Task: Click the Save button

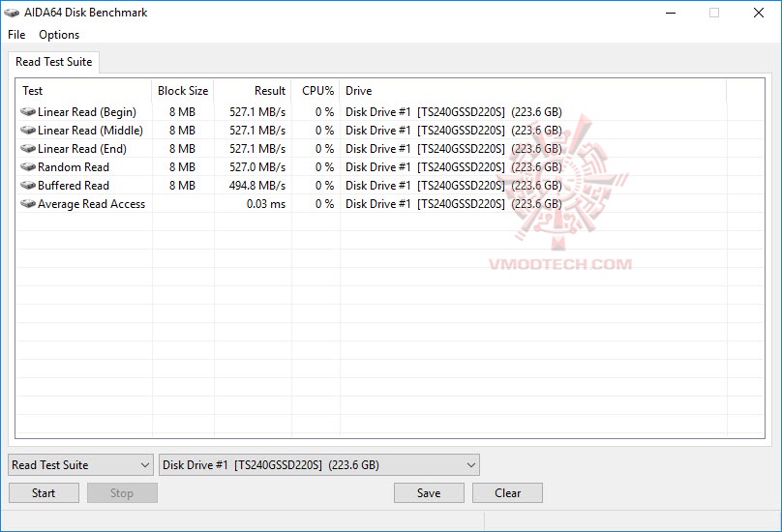Action: click(x=429, y=493)
